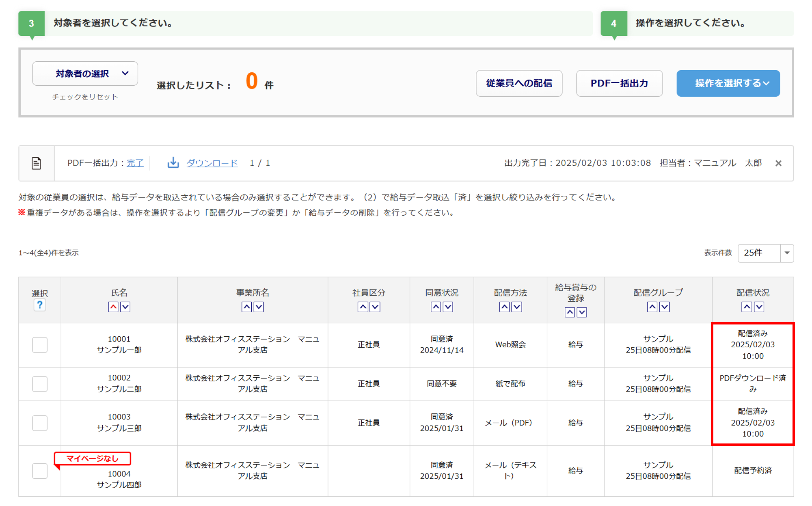Screen dimensions: 812x506
Task: Click the PDF document icon
Action: pos(36,163)
